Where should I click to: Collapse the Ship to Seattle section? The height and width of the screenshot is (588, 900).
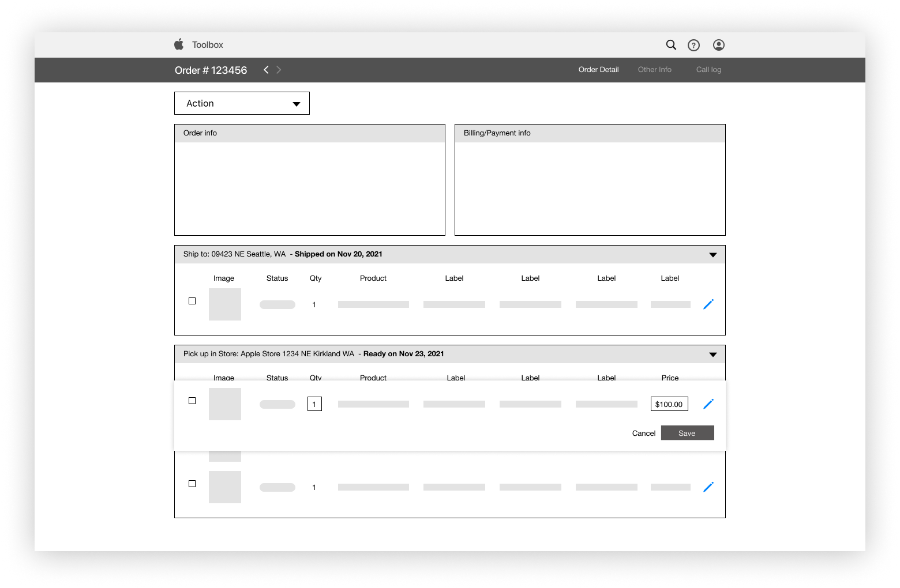[x=713, y=254]
